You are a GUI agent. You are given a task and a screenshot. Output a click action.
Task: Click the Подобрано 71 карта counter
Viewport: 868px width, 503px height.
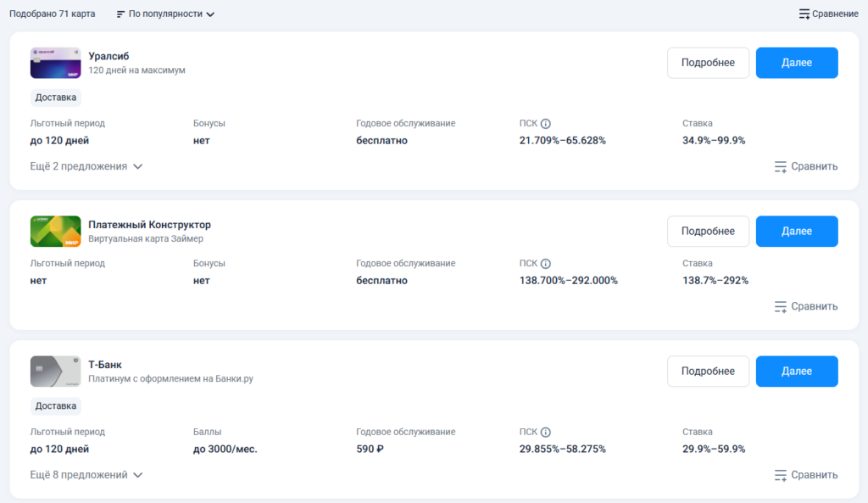[52, 14]
